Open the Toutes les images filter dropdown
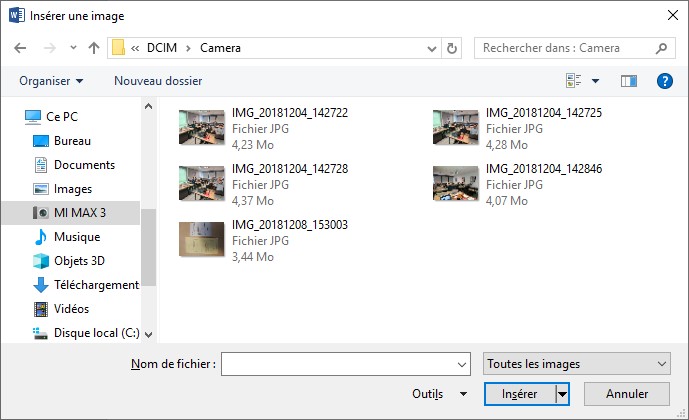 [x=575, y=364]
